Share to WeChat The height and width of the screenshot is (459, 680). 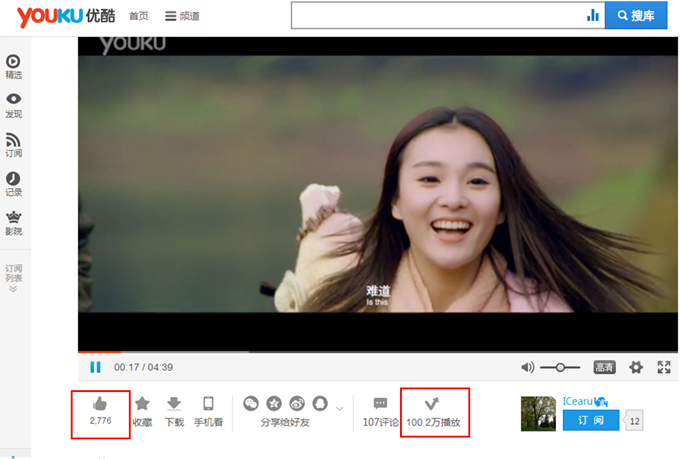[251, 403]
